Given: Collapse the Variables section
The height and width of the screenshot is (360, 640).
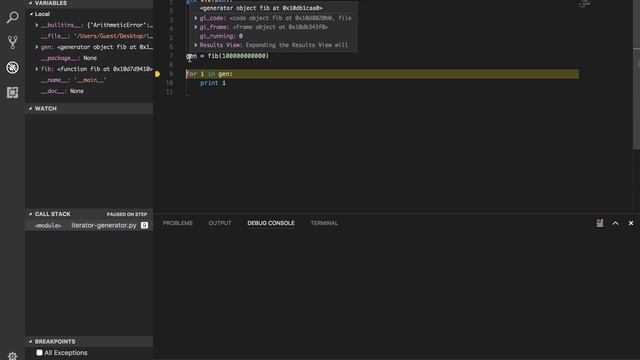Looking at the screenshot, I should click(x=30, y=3).
